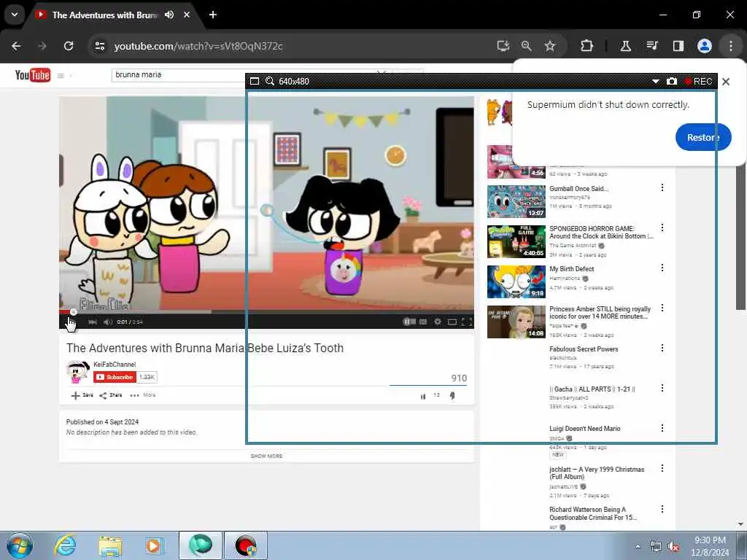
Task: Toggle the browser side panel icon
Action: 678,46
